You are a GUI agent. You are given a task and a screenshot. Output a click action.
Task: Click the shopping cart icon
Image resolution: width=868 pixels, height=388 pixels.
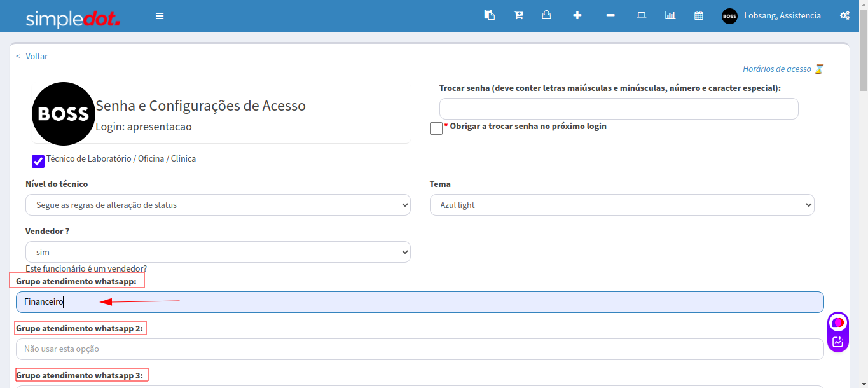tap(518, 15)
